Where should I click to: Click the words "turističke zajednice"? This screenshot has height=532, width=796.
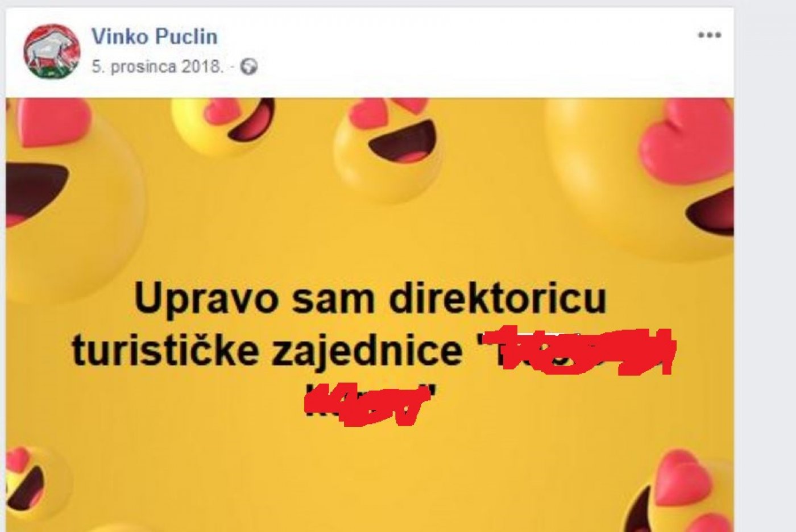[267, 350]
